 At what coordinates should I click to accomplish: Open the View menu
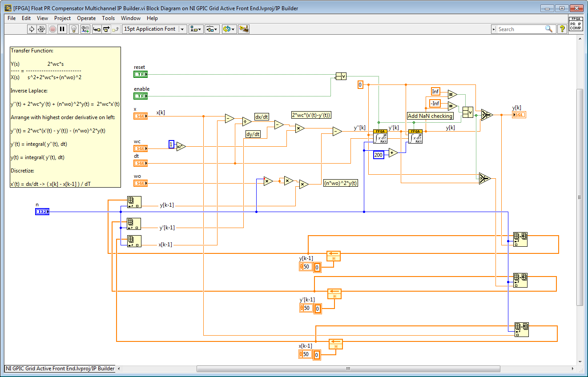[42, 18]
